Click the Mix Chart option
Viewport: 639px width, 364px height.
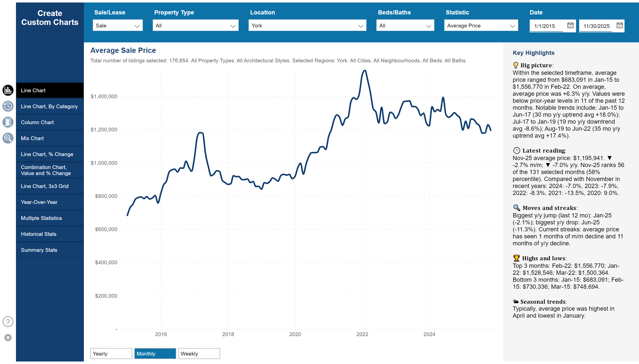click(x=50, y=138)
